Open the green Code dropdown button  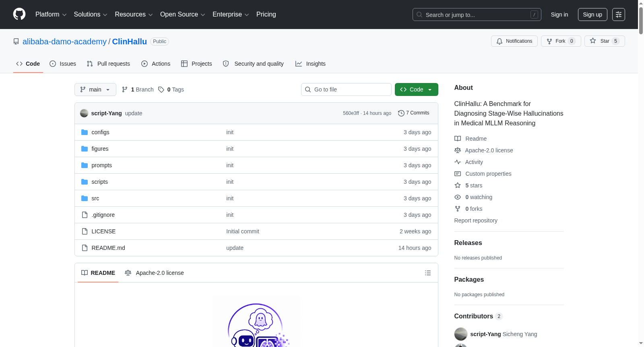417,89
